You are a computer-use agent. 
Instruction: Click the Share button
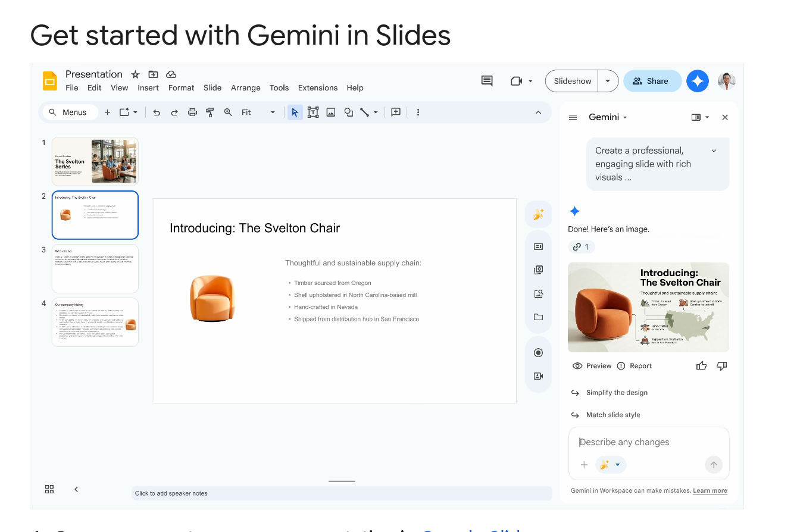tap(652, 81)
